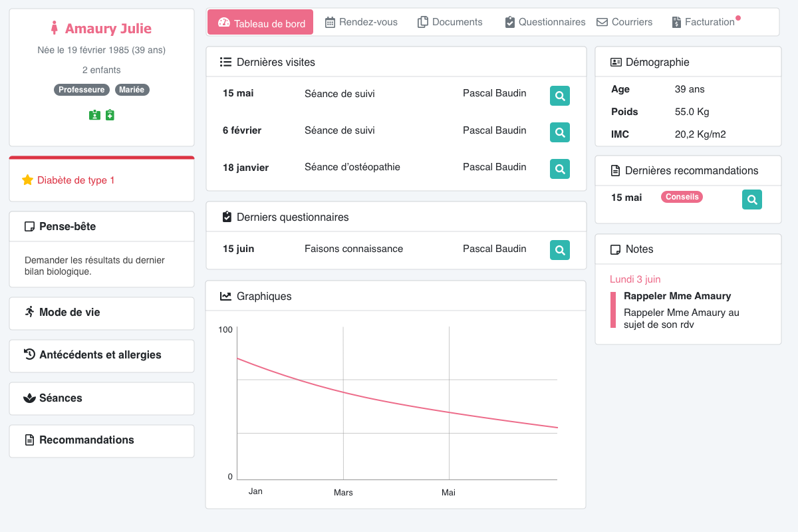Click the patient name Amaury Julie
Viewport: 798px width, 532px height.
point(108,29)
